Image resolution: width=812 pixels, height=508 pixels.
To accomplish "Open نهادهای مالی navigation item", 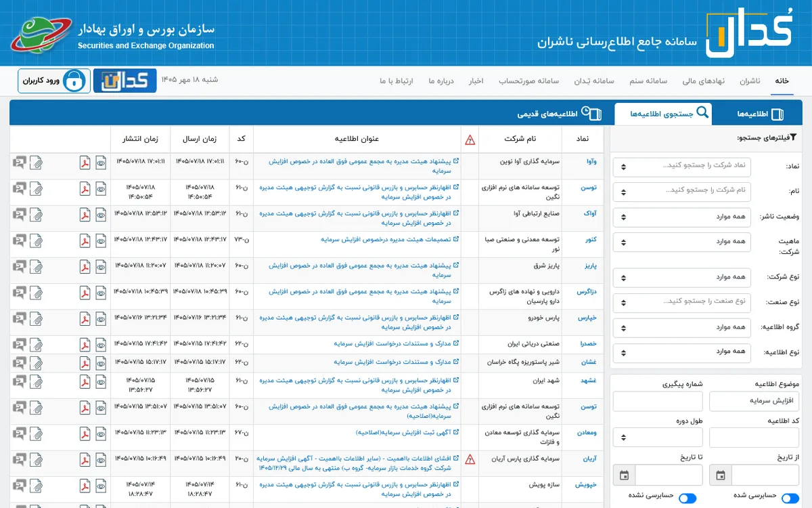I will [x=704, y=81].
